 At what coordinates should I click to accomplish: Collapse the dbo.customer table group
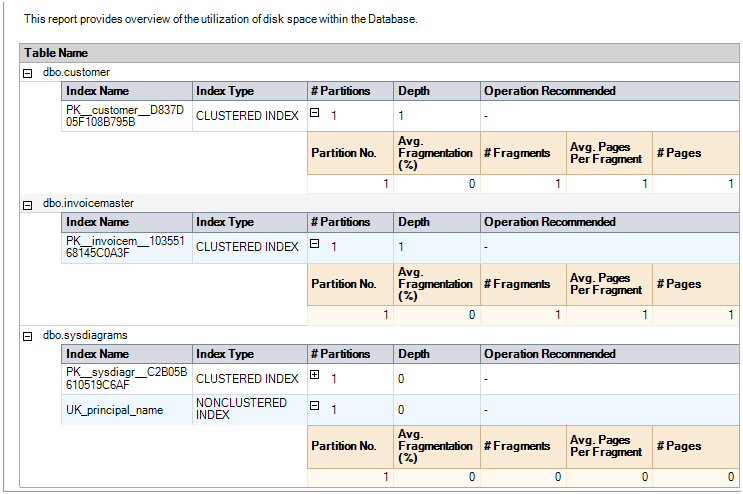[27, 73]
